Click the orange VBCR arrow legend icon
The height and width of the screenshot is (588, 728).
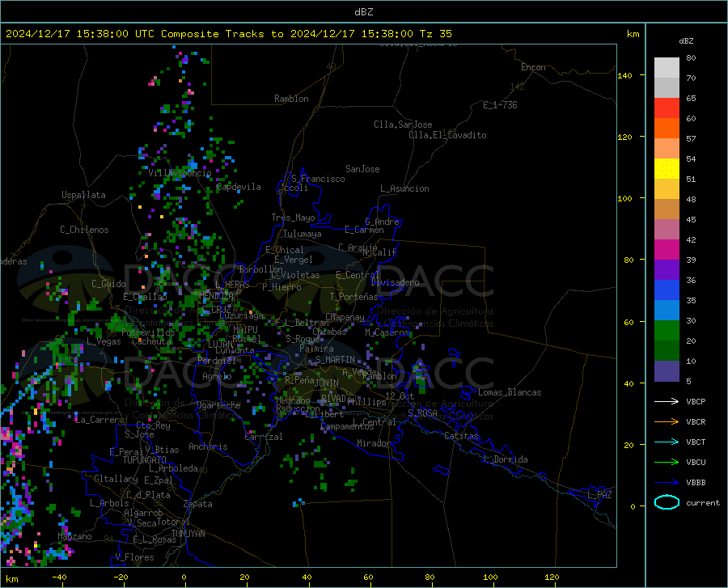[x=667, y=422]
